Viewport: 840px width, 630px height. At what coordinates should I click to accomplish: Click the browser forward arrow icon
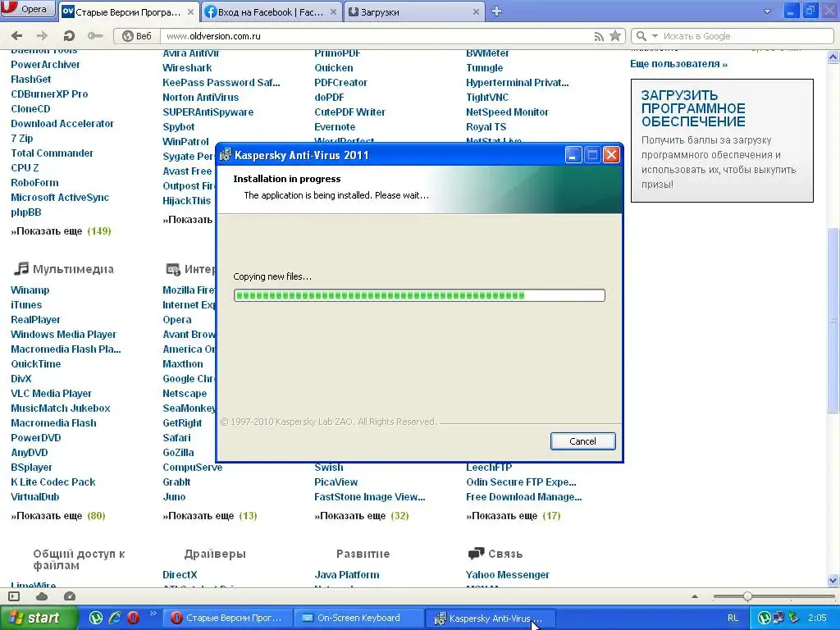click(x=42, y=36)
